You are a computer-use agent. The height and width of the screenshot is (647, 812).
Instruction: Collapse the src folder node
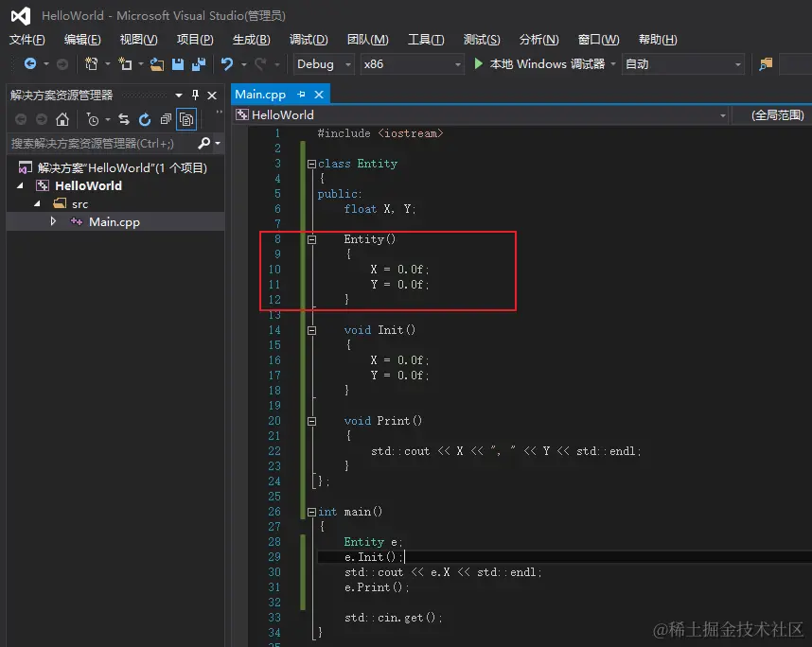tap(37, 203)
